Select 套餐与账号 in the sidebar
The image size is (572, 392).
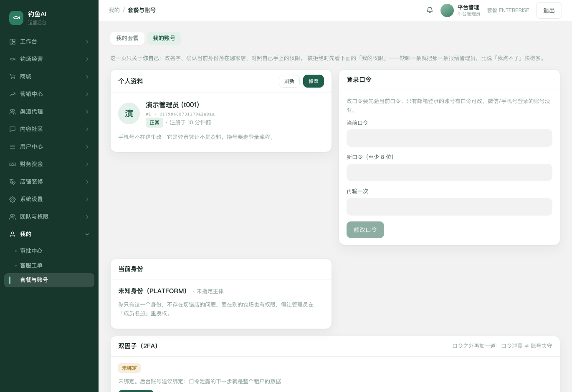coord(49,280)
